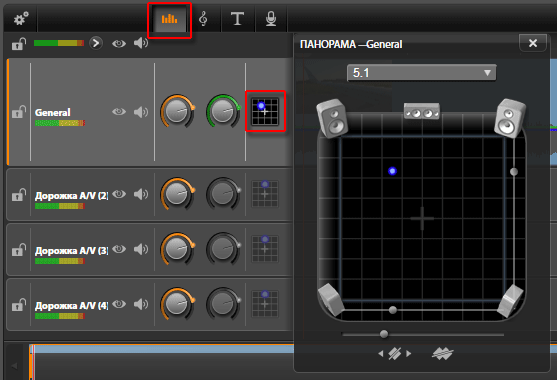Open the ScoreFitter treble clef tool
This screenshot has width=557, height=380.
(203, 19)
